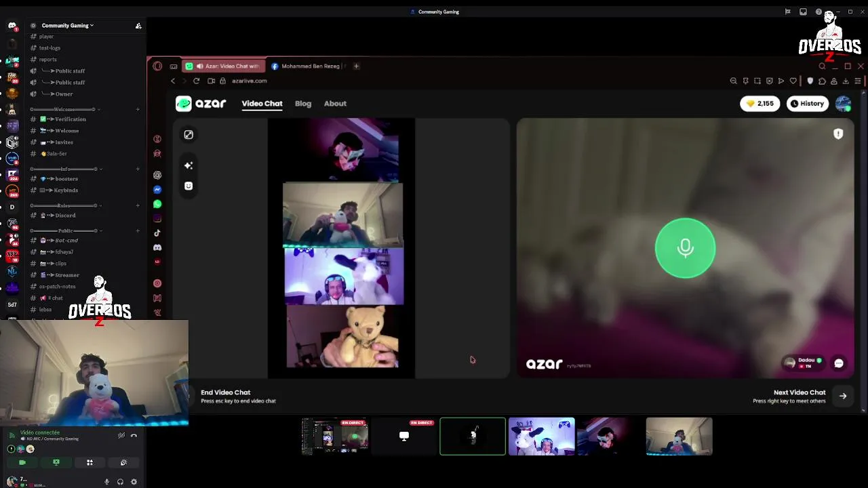Open Messenger in Opera sidebar
The image size is (868, 488).
point(157,190)
